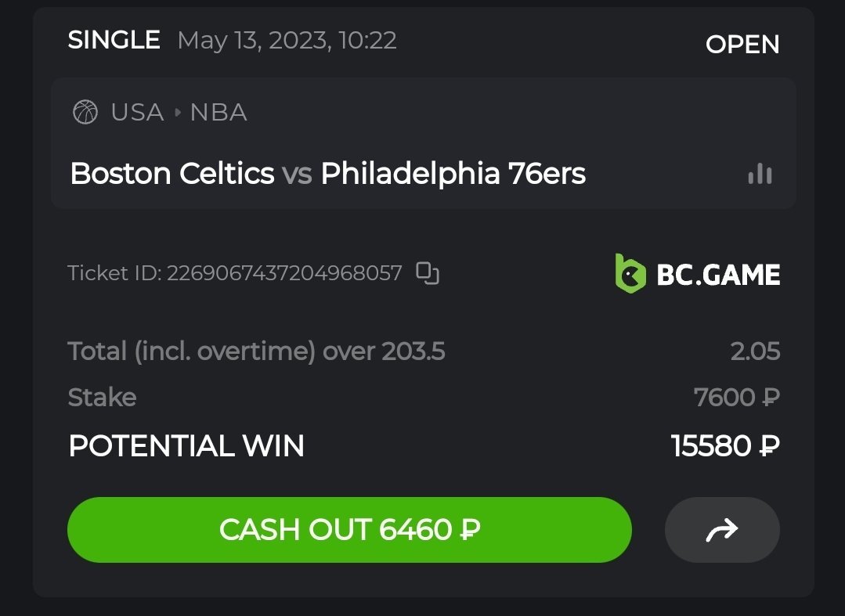
Task: Copy the Ticket ID with the copy icon
Action: [428, 273]
